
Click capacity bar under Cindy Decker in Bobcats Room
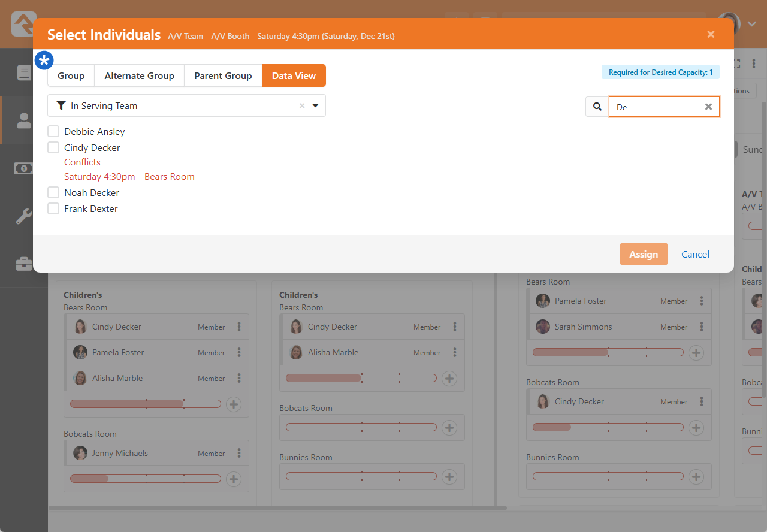click(x=608, y=427)
